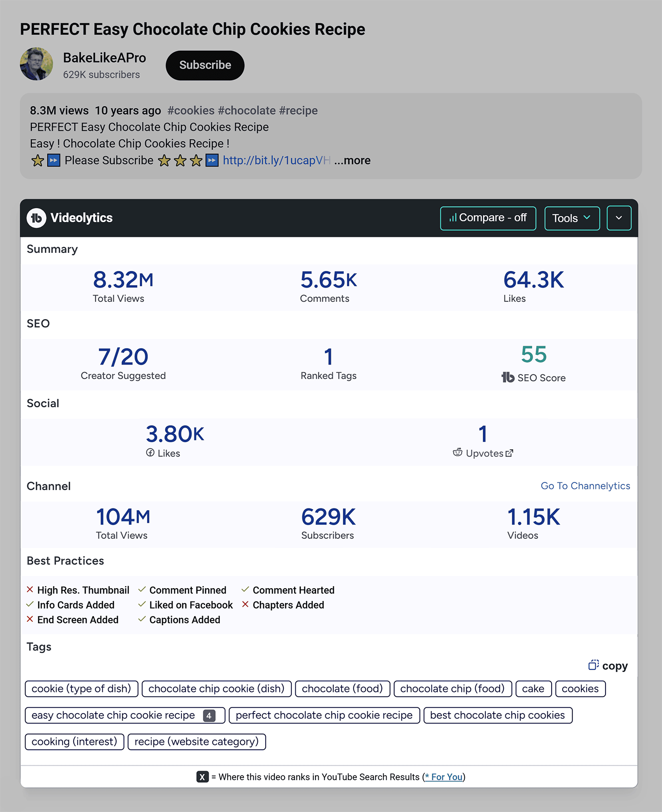Toggle the Compare - off button

[488, 218]
